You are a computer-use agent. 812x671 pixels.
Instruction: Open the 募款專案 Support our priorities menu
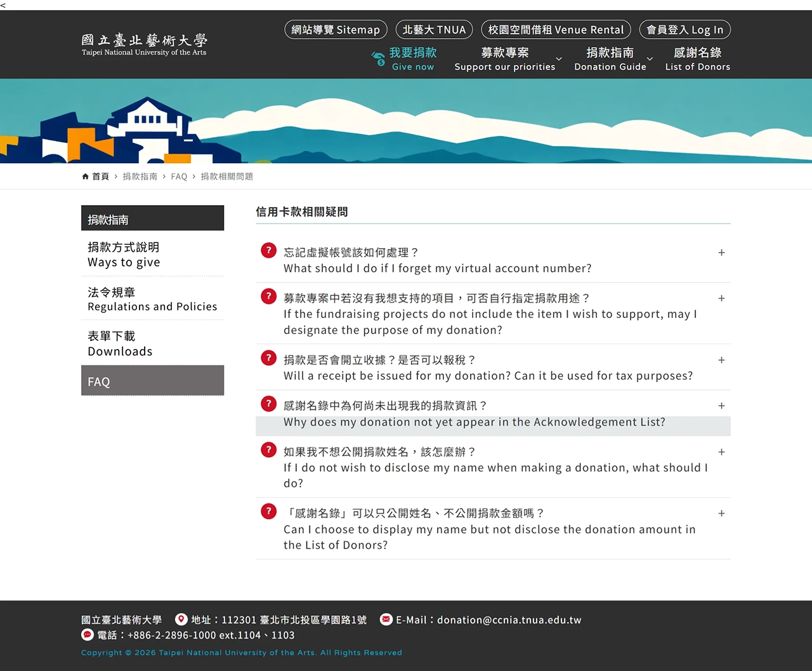tap(505, 59)
